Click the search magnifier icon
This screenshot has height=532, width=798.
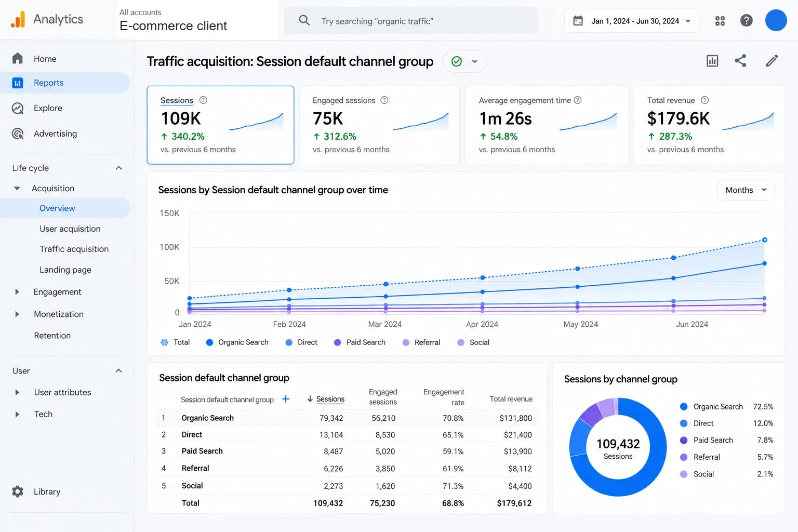(304, 20)
